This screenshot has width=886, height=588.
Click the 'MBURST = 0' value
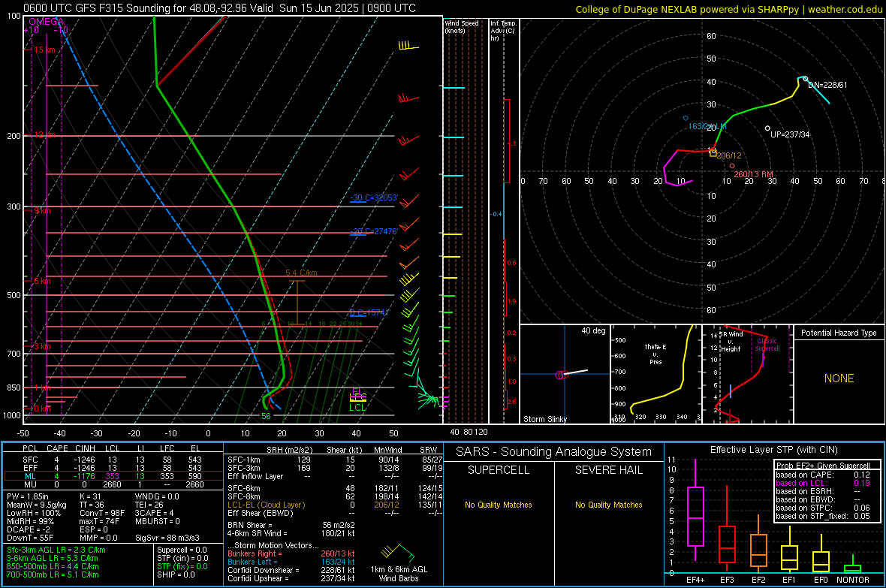158,521
